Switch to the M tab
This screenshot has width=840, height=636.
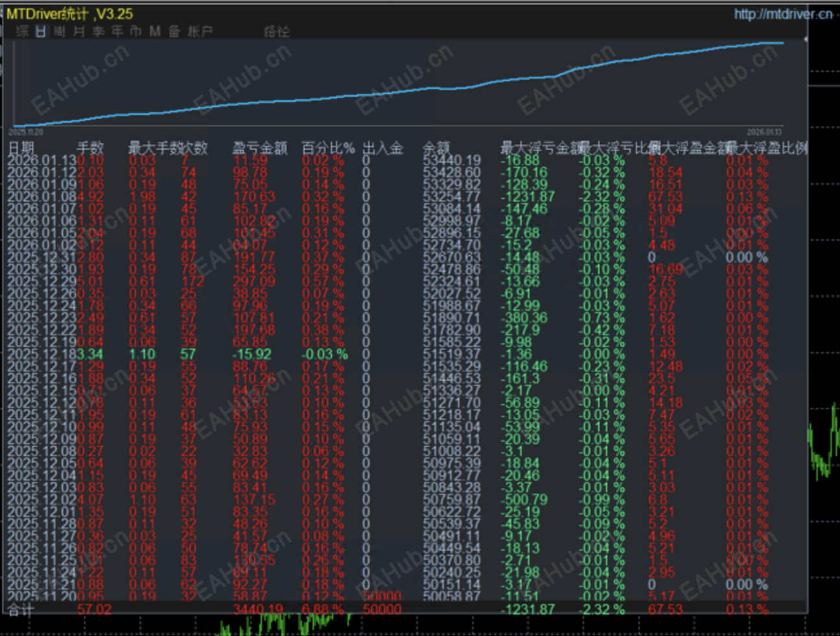(x=155, y=31)
